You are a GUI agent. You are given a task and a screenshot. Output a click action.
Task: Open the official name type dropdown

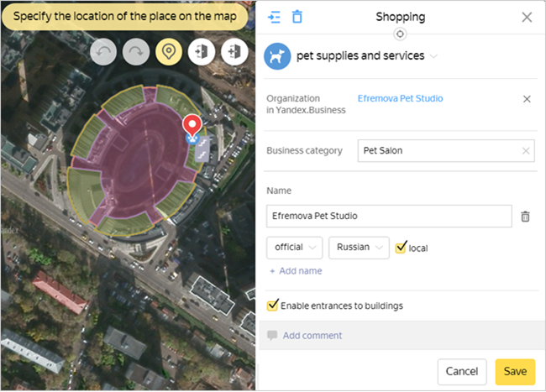(295, 248)
